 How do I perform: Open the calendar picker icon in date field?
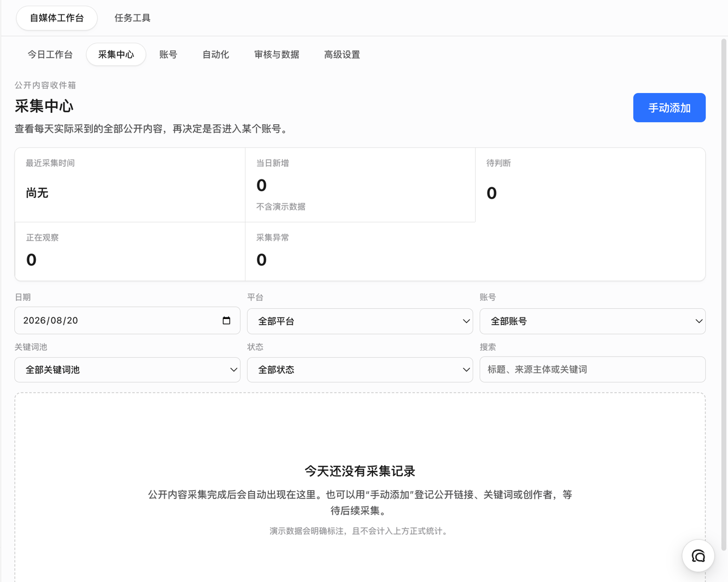[x=226, y=321]
